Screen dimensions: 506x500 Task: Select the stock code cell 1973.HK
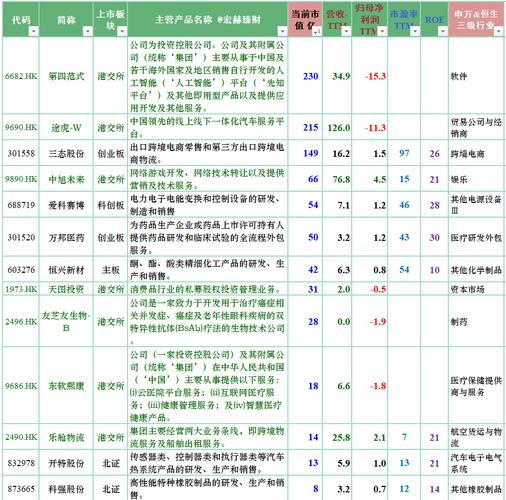click(21, 289)
